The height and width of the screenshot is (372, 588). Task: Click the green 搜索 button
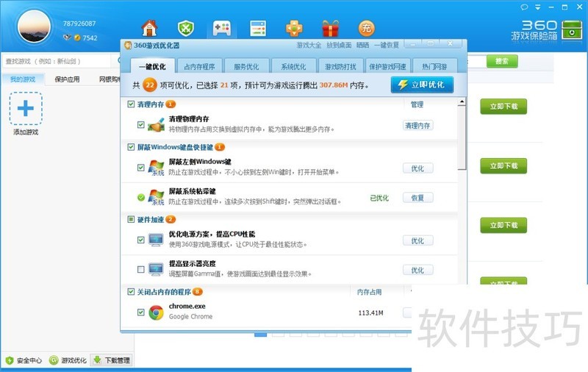pos(502,61)
